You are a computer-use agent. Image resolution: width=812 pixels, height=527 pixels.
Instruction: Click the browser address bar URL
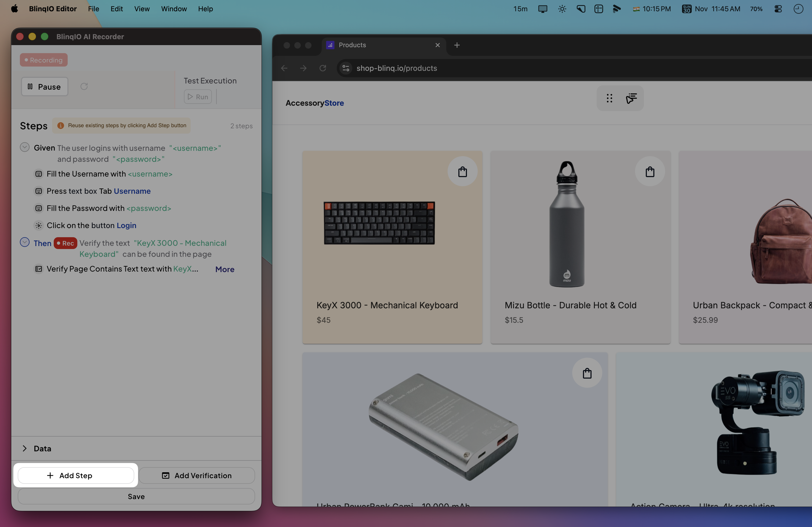tap(396, 68)
